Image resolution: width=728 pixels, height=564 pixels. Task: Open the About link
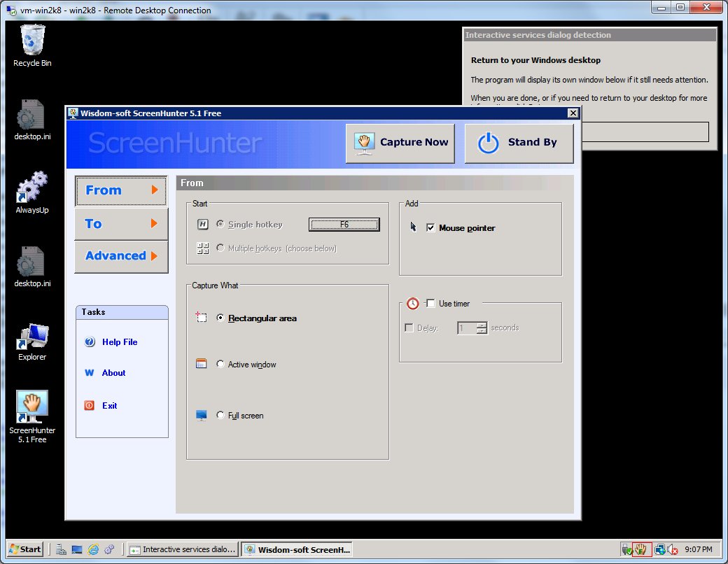click(x=113, y=373)
